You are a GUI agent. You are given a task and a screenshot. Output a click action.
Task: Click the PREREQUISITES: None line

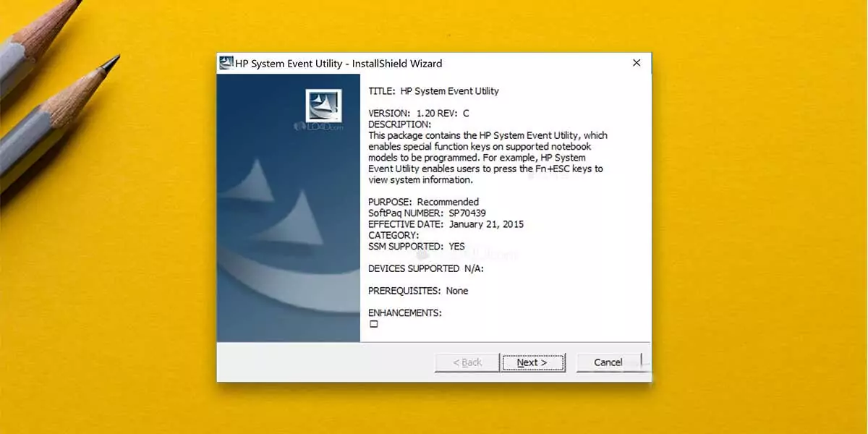tap(418, 291)
